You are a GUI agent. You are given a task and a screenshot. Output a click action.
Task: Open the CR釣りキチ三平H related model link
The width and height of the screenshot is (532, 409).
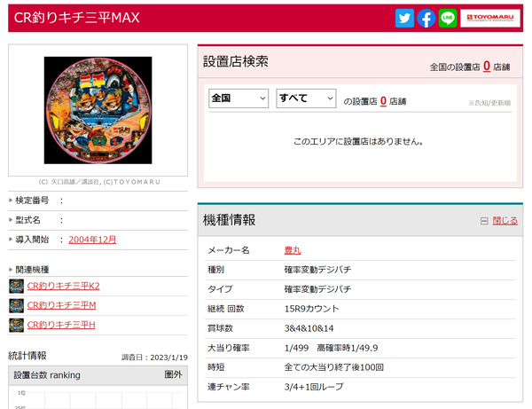[61, 326]
